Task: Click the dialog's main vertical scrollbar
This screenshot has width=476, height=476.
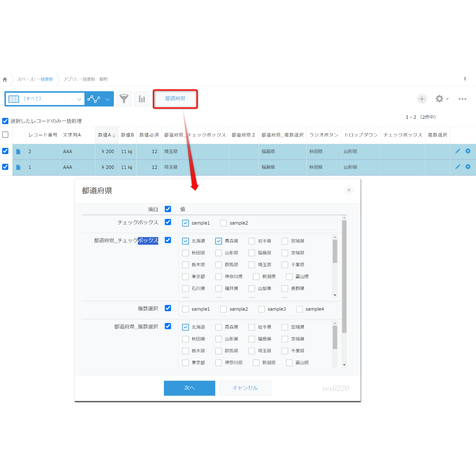Action: [344, 276]
